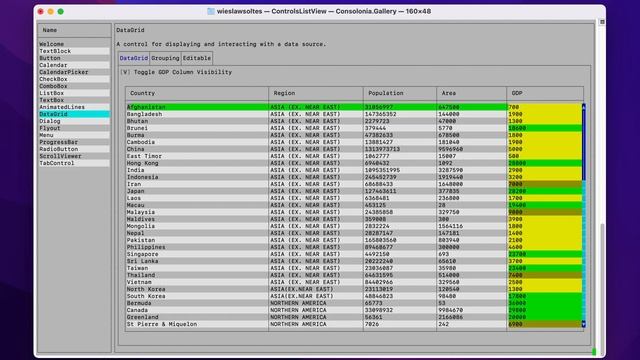Select the East Timor country cell
This screenshot has width=640, height=360.
click(197, 156)
